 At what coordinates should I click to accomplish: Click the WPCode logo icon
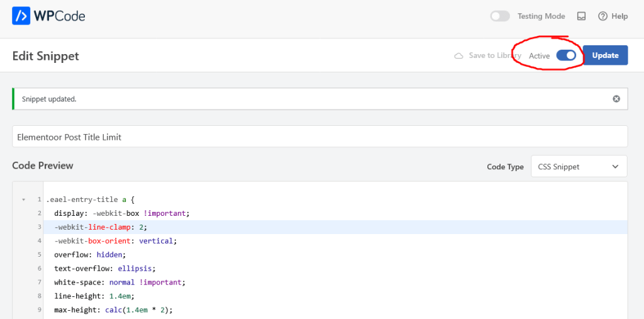[x=21, y=16]
